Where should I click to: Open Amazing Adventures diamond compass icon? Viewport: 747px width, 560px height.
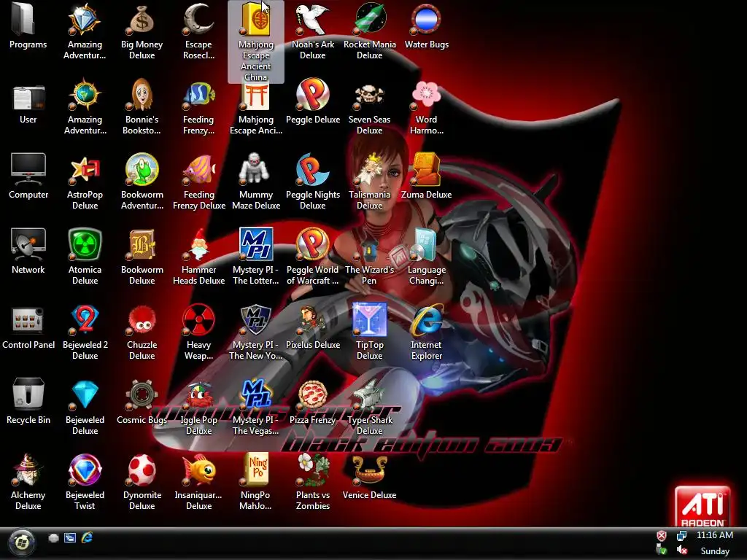85,20
